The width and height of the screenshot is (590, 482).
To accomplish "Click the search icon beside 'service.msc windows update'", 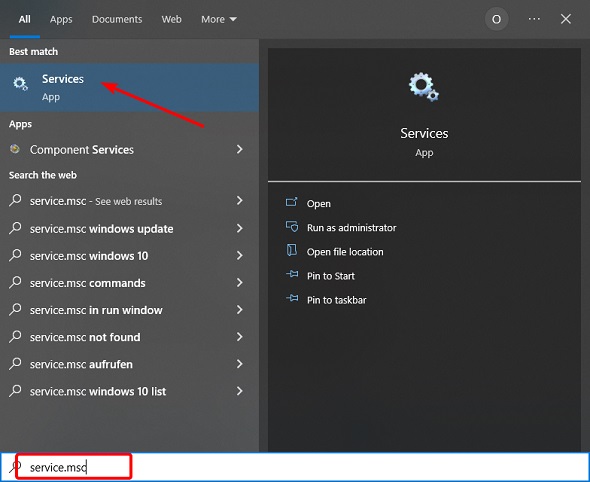I will click(x=15, y=228).
